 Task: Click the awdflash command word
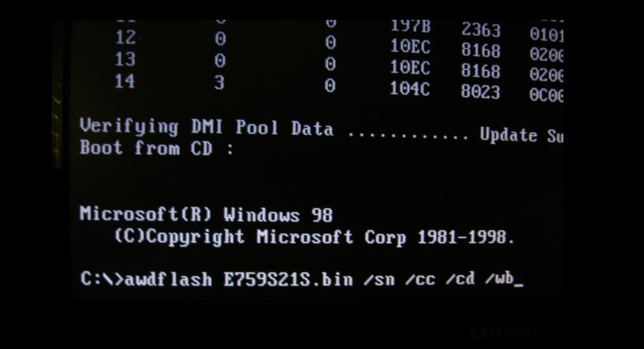(168, 279)
